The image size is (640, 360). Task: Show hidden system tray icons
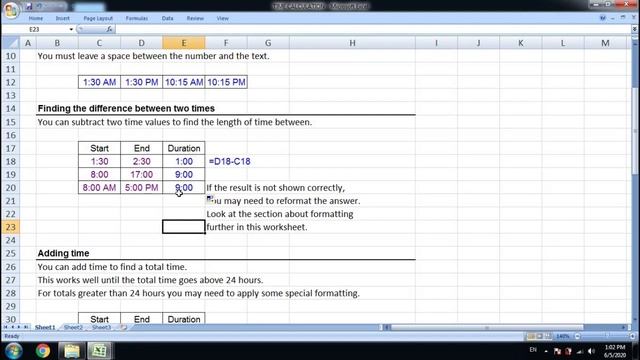546,351
